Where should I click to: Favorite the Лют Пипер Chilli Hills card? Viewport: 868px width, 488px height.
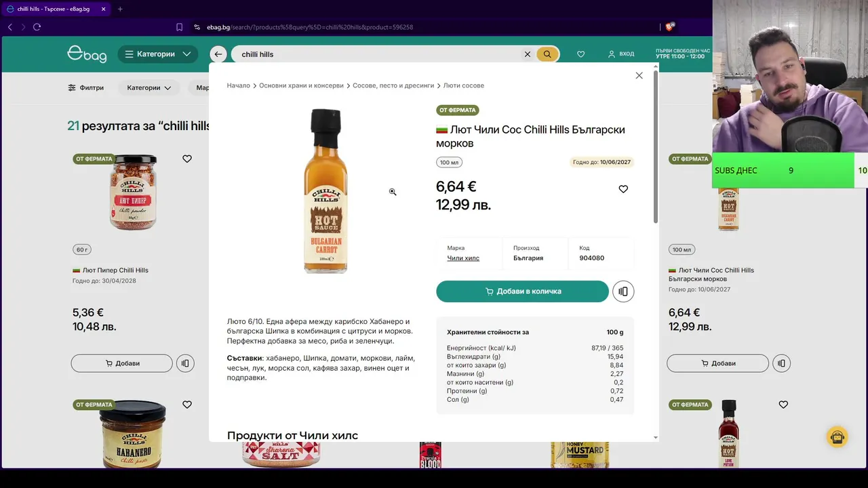[187, 159]
